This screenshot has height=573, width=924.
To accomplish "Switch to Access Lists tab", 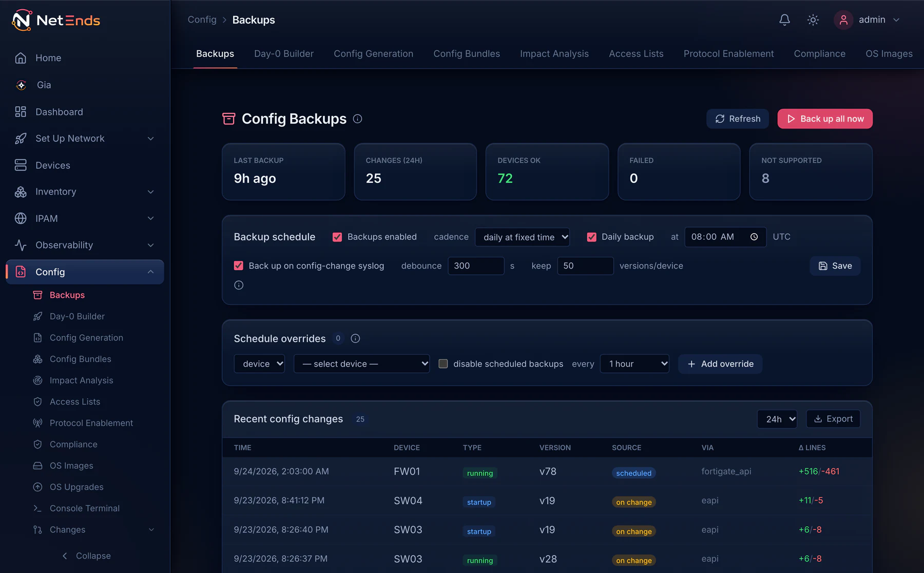I will pos(636,54).
